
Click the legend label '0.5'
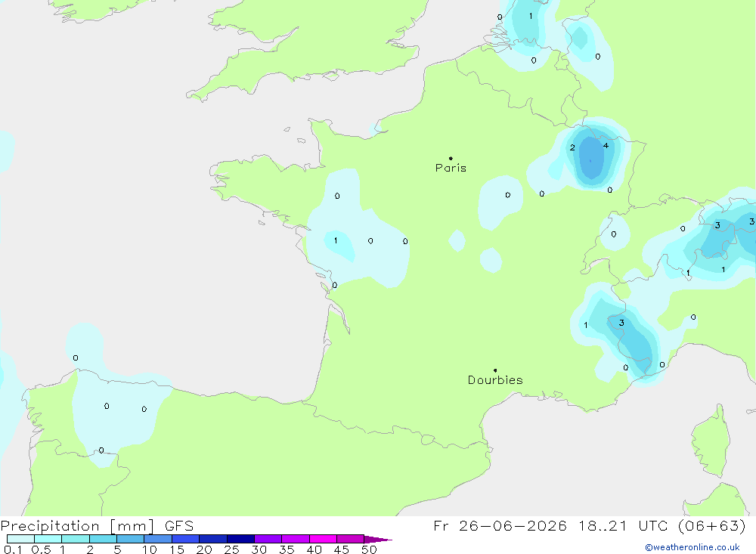pos(41,549)
